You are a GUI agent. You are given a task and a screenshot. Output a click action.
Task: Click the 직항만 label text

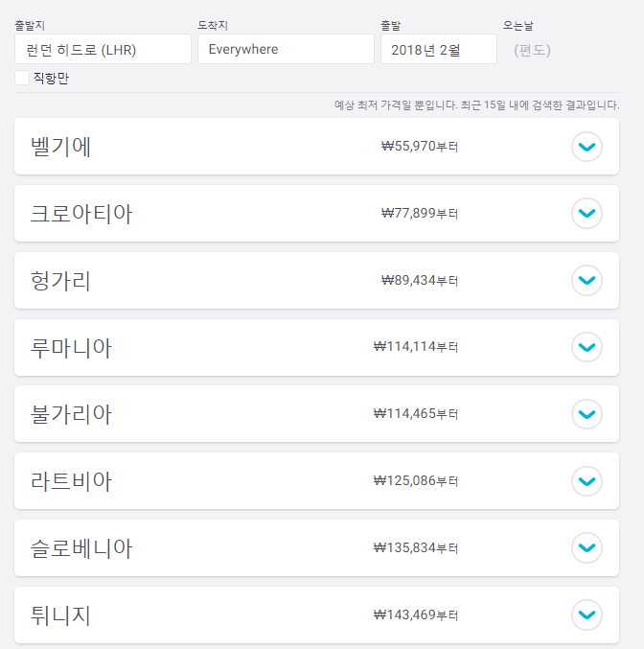pos(51,78)
